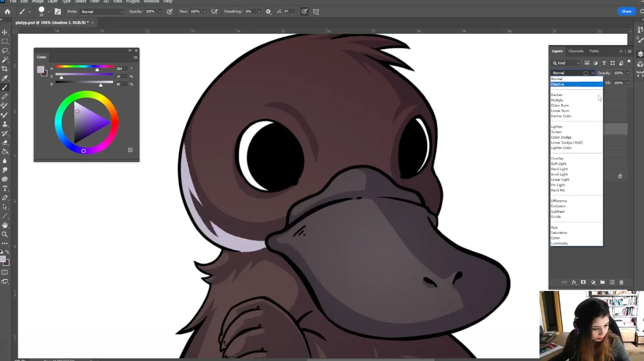Image resolution: width=644 pixels, height=361 pixels.
Task: Turn layer filtering on or off
Action: [629, 61]
